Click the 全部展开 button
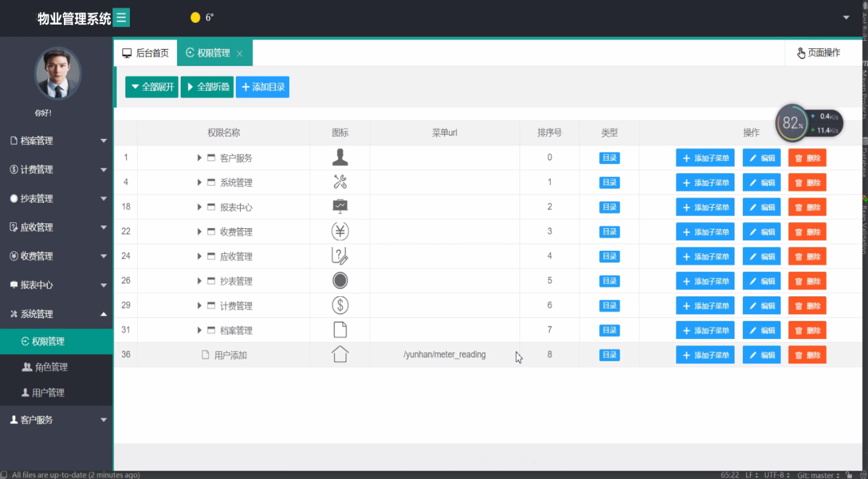 click(x=151, y=87)
